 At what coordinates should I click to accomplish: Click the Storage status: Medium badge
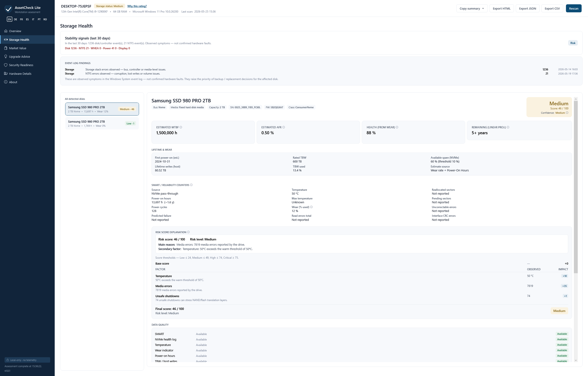(x=109, y=6)
